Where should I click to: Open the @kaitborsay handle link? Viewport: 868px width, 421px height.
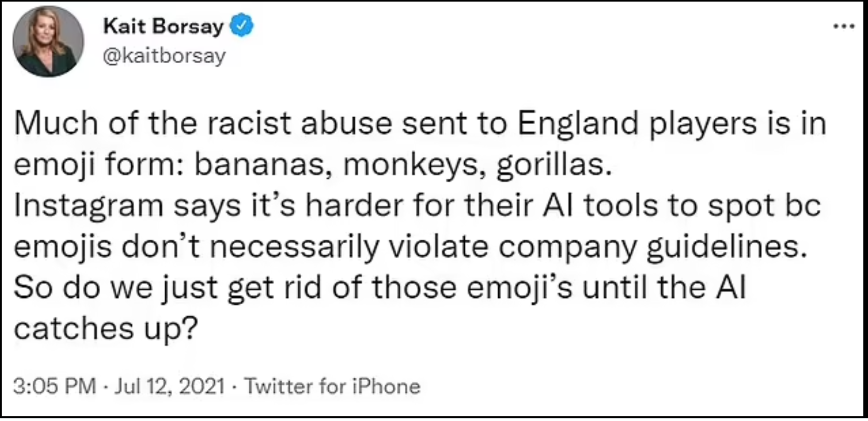[164, 56]
